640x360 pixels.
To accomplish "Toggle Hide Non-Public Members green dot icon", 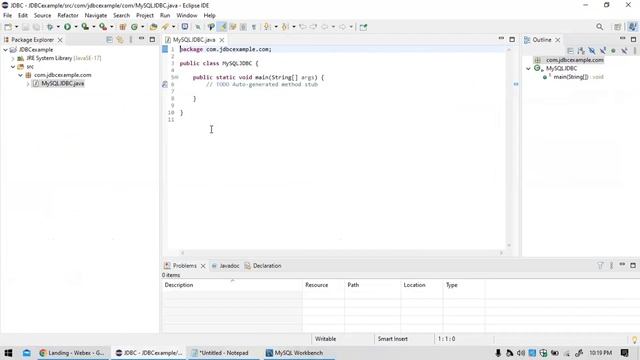I will click(x=613, y=51).
